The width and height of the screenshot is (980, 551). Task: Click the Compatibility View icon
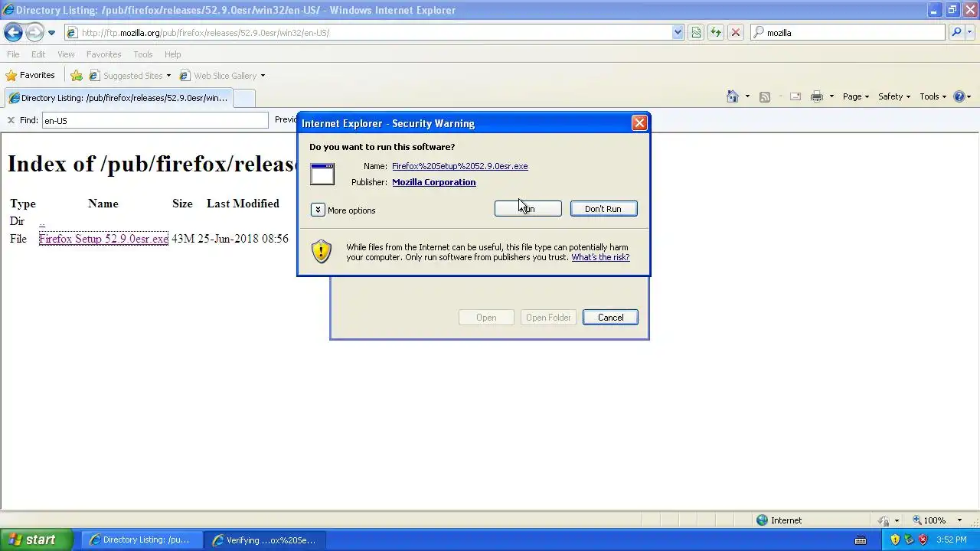point(696,33)
